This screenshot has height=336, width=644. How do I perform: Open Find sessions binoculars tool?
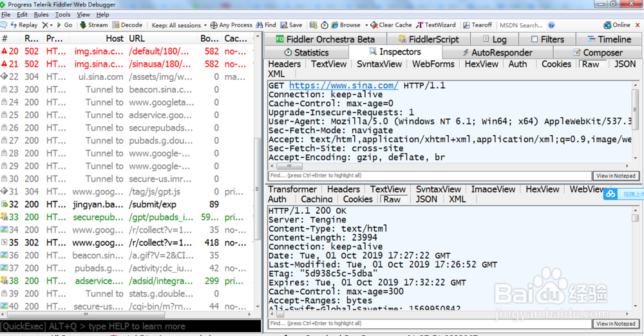[x=266, y=25]
